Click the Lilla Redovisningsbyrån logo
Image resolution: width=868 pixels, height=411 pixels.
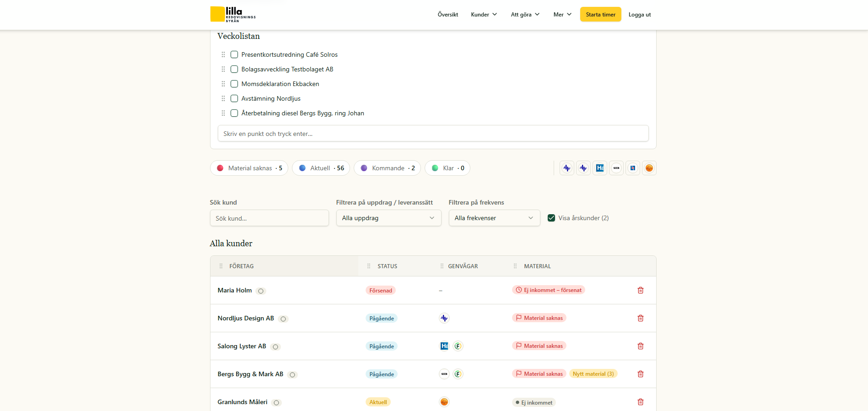point(233,14)
